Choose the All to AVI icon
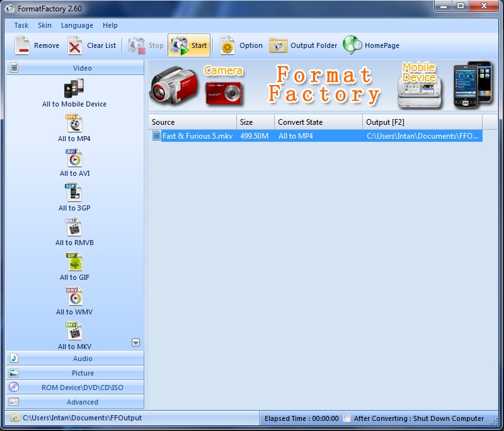Image resolution: width=504 pixels, height=431 pixels. pyautogui.click(x=74, y=158)
